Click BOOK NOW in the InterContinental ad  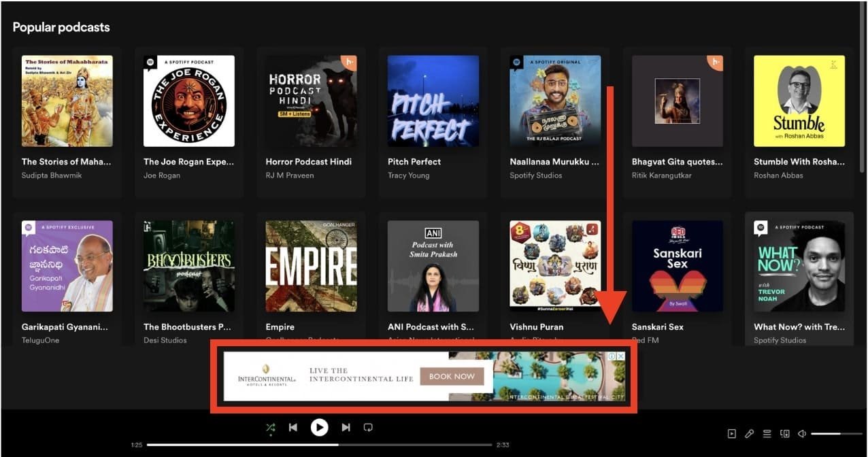pyautogui.click(x=452, y=376)
